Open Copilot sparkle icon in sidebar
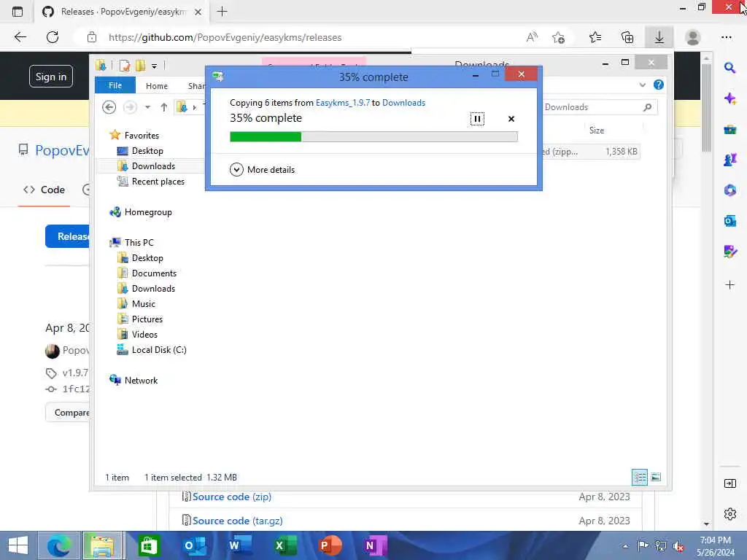The height and width of the screenshot is (560, 747). click(729, 98)
